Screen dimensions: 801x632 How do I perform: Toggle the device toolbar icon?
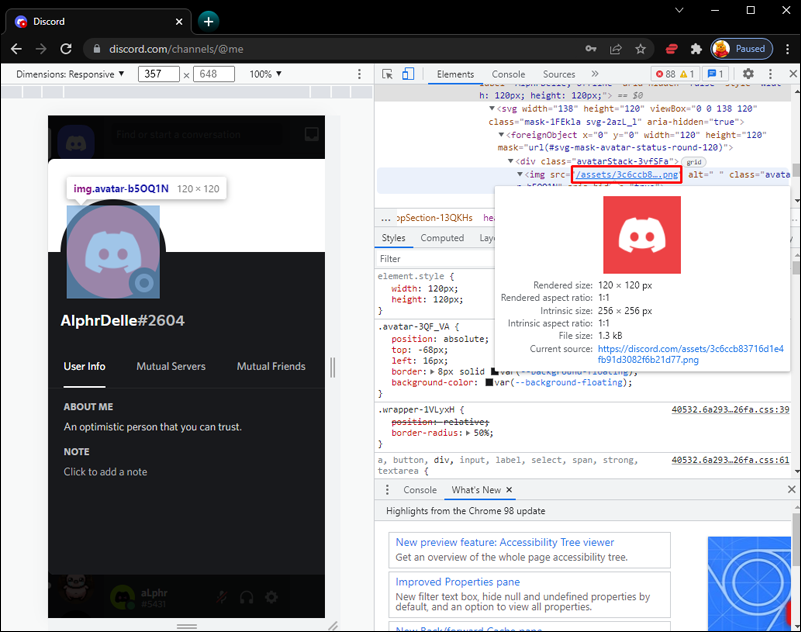[x=408, y=74]
